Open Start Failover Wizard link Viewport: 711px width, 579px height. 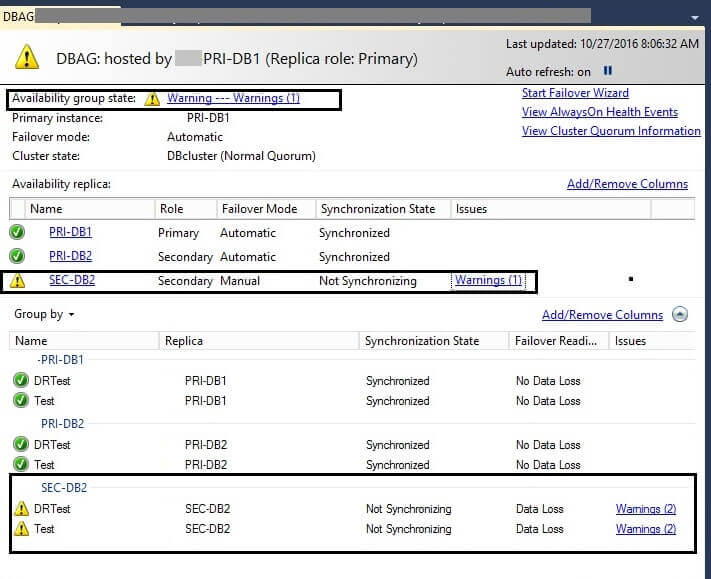pyautogui.click(x=575, y=93)
